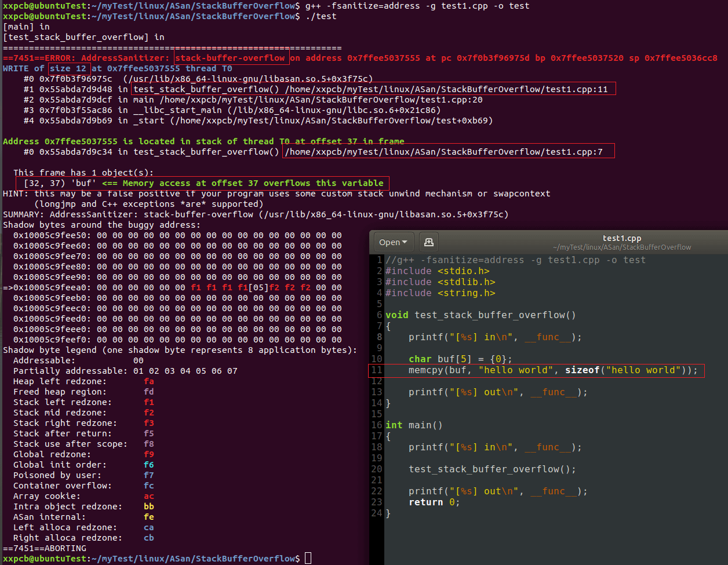The image size is (728, 565).
Task: Click the "Freed heap region: fd" legend entry
Action: (x=84, y=392)
